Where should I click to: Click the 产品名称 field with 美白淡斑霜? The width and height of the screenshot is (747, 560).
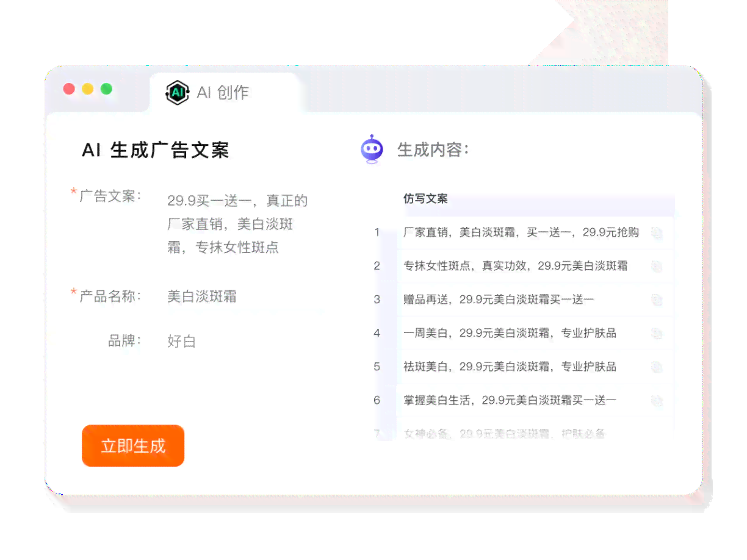[202, 296]
